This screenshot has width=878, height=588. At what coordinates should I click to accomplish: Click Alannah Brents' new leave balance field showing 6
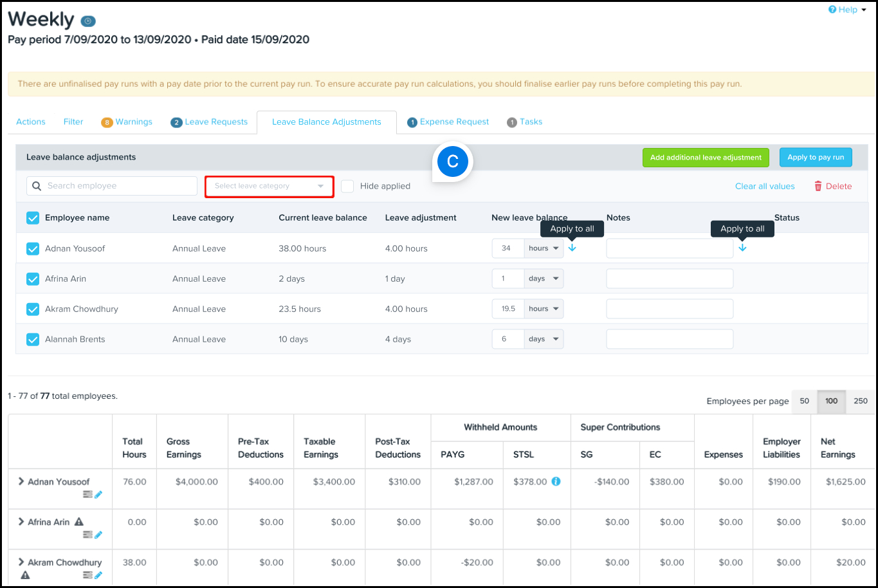[x=508, y=339]
